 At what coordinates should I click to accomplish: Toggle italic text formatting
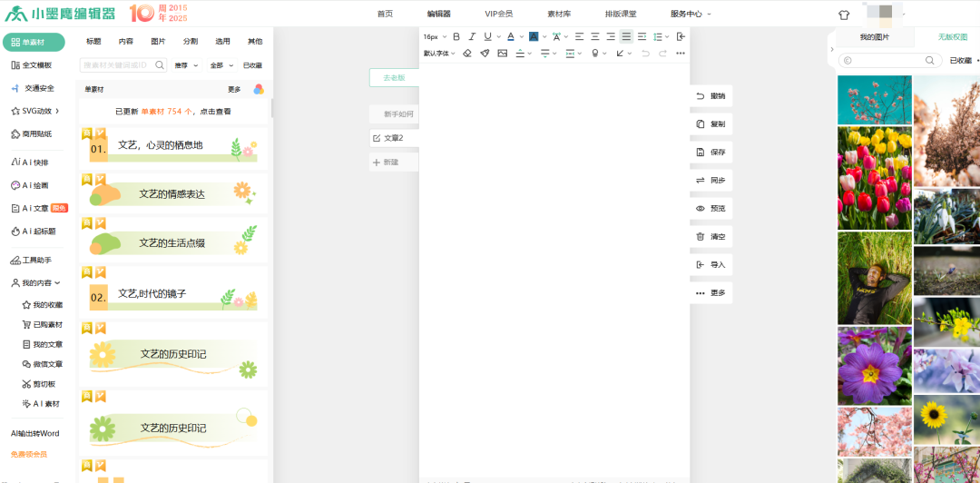tap(472, 36)
